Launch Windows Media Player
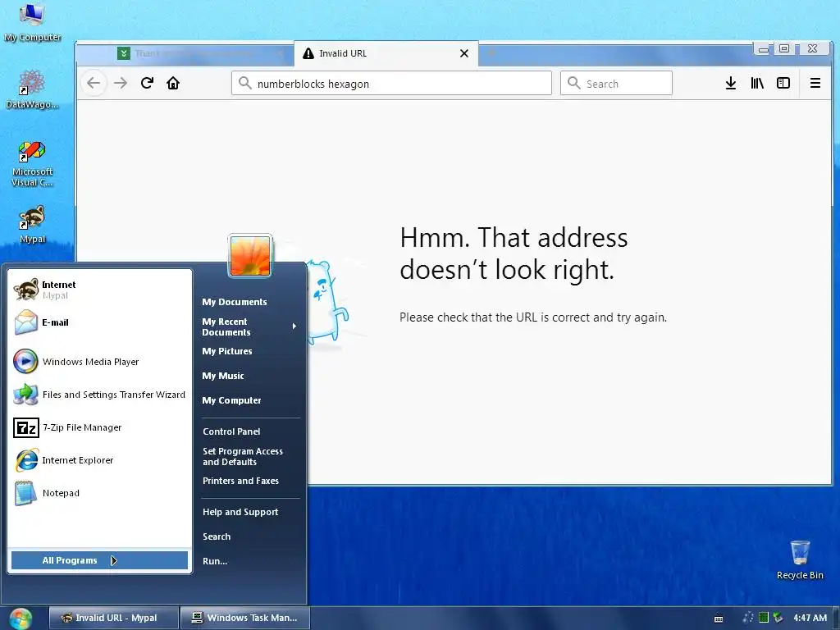 click(x=100, y=362)
